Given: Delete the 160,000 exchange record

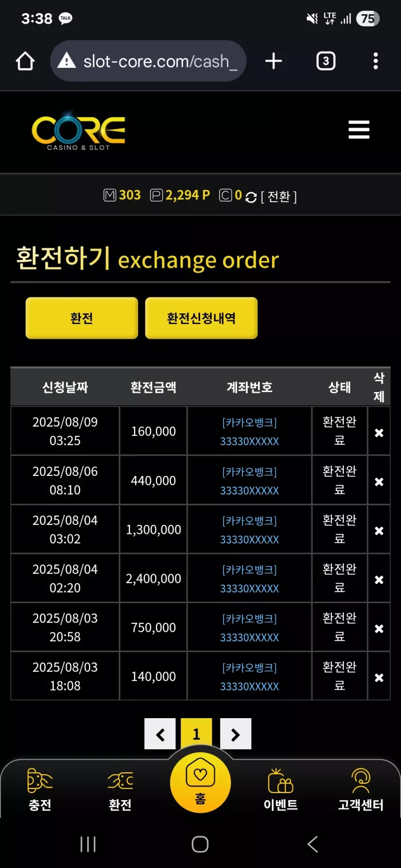Looking at the screenshot, I should click(x=379, y=433).
